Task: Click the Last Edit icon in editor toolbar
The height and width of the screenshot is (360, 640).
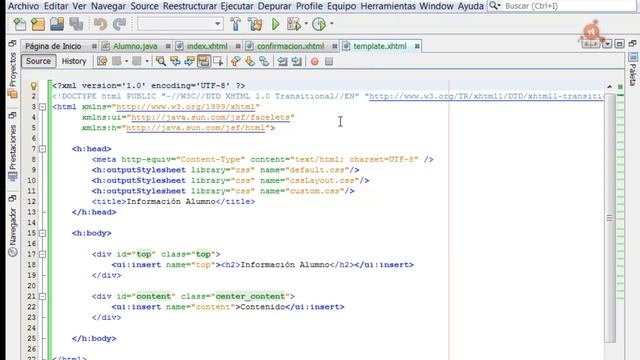Action: point(102,61)
